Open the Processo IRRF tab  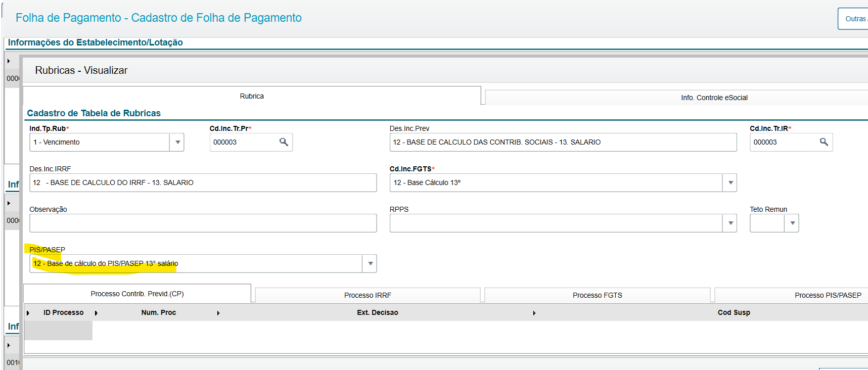pos(368,295)
